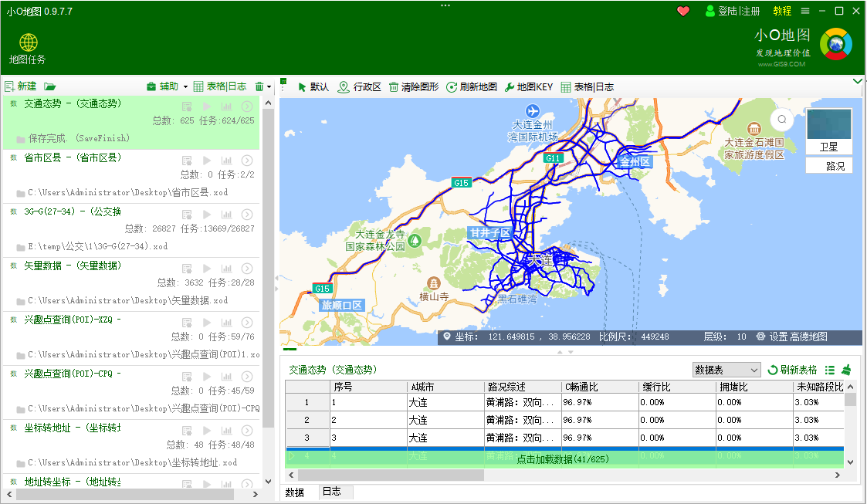Play the 省市区县 task
Image resolution: width=867 pixels, height=504 pixels.
[x=207, y=161]
